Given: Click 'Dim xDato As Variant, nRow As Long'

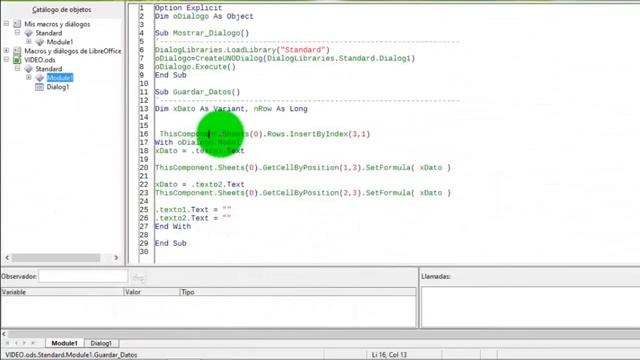Looking at the screenshot, I should tap(231, 109).
